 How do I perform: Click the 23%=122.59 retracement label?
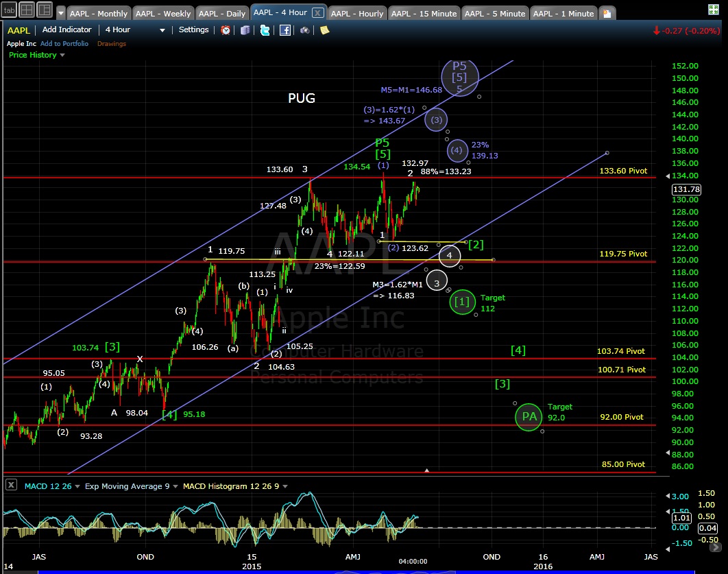tap(339, 267)
